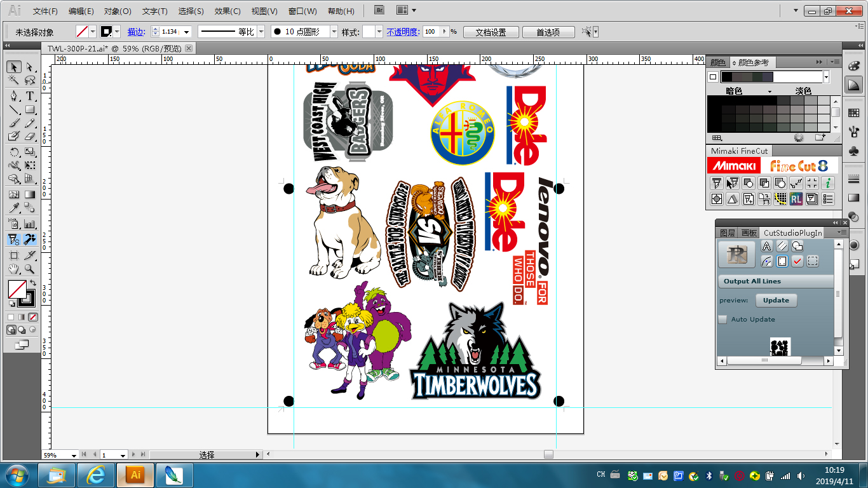Select the Type tool in the toolbox
This screenshot has height=488, width=868.
[30, 96]
